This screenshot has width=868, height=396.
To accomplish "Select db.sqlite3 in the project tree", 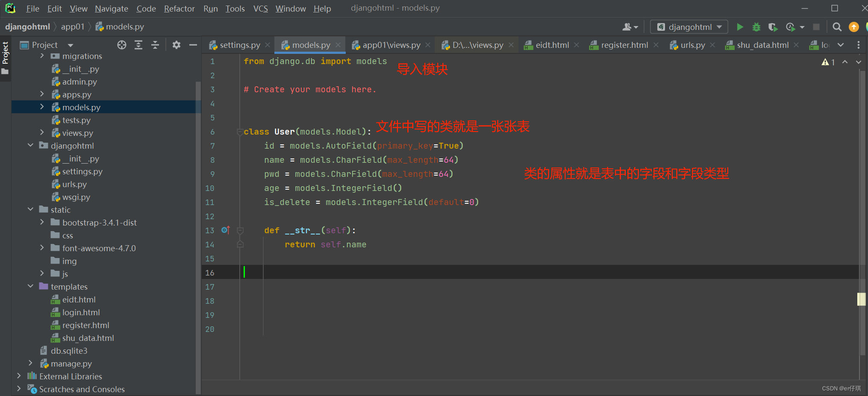I will click(x=69, y=351).
